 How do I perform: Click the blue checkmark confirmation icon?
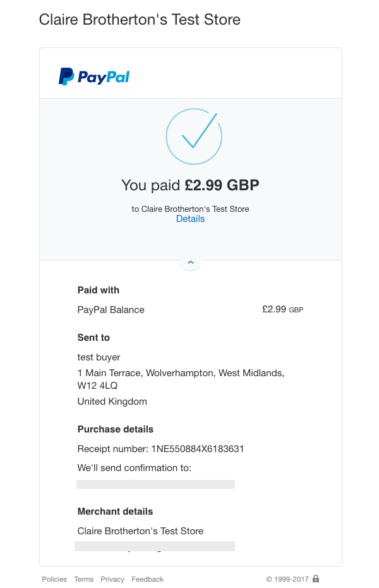pos(194,136)
